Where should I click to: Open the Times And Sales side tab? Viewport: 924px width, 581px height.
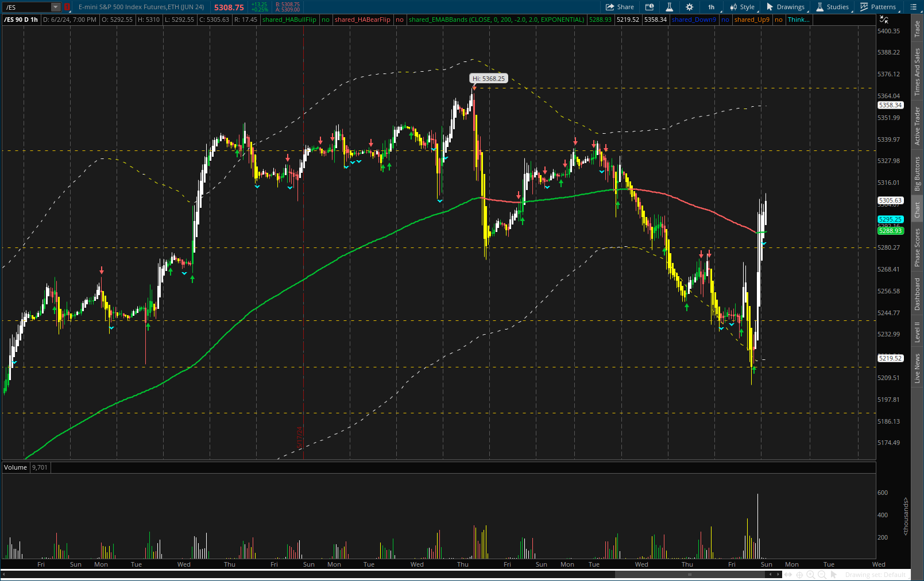[x=917, y=72]
